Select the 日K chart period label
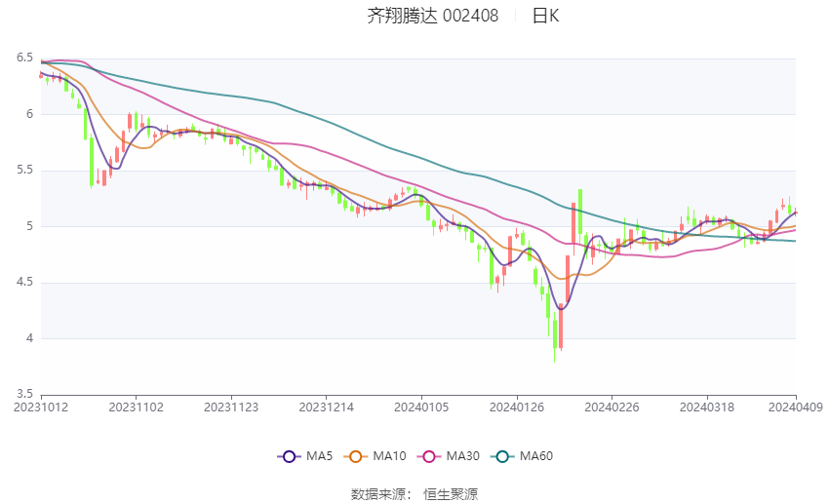 [545, 16]
